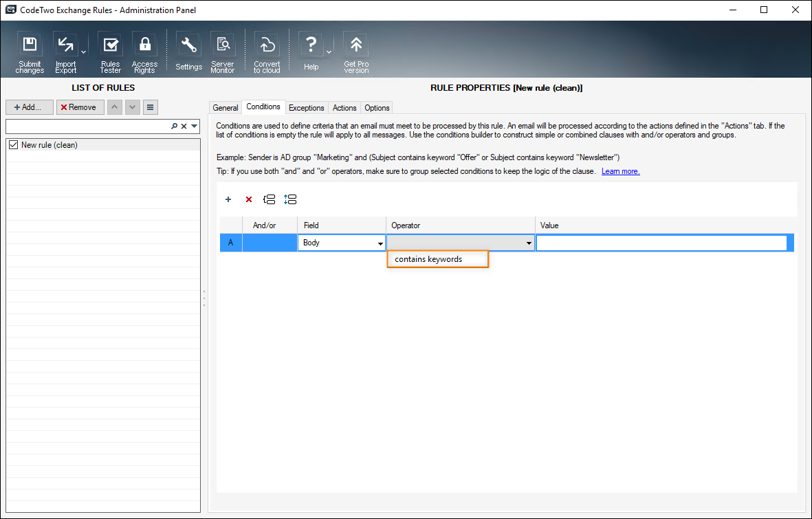Viewport: 812px width, 519px height.
Task: Click the Remove rule button
Action: click(80, 107)
